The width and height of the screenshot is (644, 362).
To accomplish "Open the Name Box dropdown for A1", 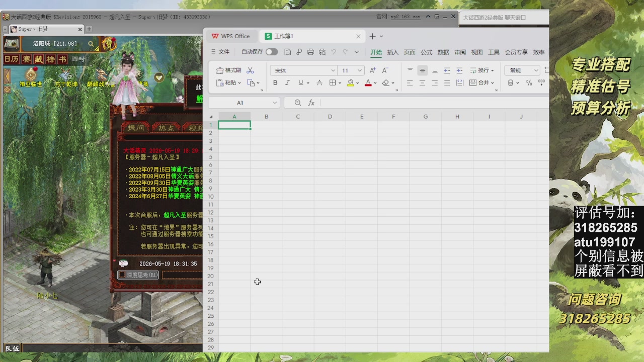I will 275,103.
